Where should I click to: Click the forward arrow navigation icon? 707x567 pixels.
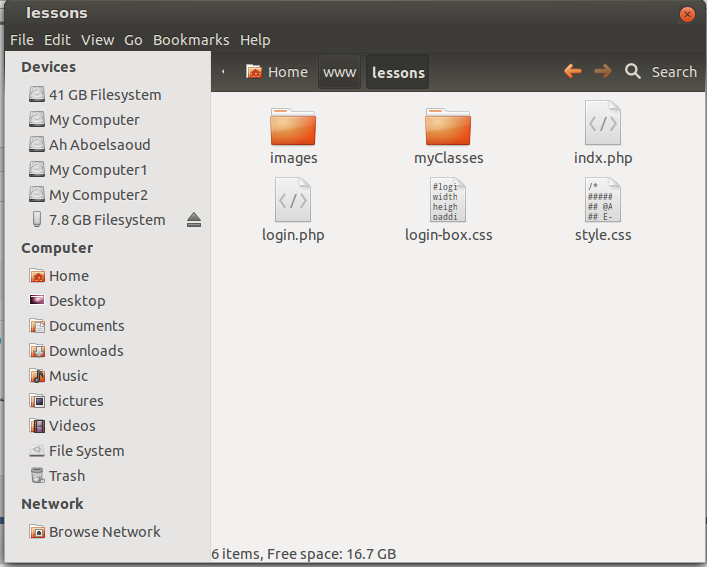[603, 71]
